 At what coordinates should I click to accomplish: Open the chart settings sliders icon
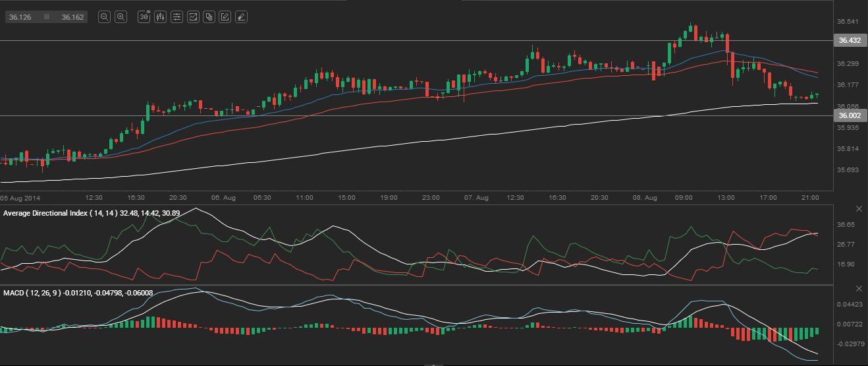click(x=176, y=17)
